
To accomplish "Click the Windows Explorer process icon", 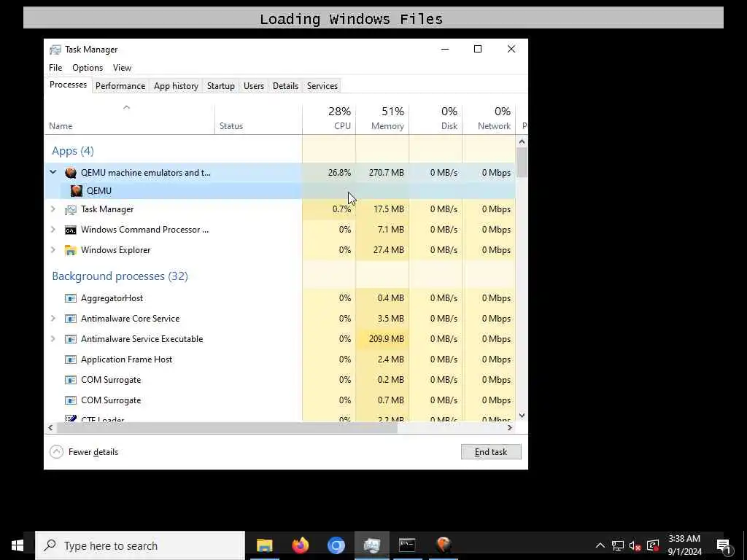I will click(x=71, y=251).
